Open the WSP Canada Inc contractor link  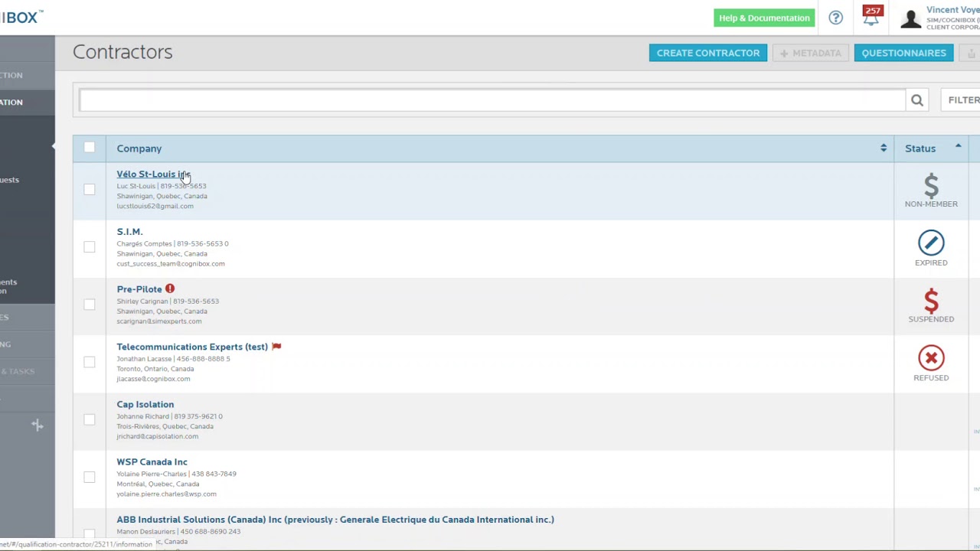(152, 462)
